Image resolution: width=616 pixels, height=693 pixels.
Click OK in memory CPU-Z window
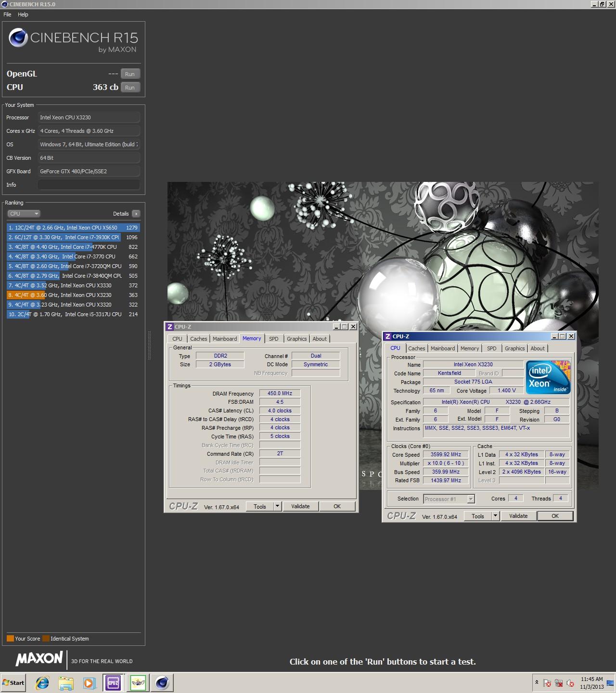337,506
